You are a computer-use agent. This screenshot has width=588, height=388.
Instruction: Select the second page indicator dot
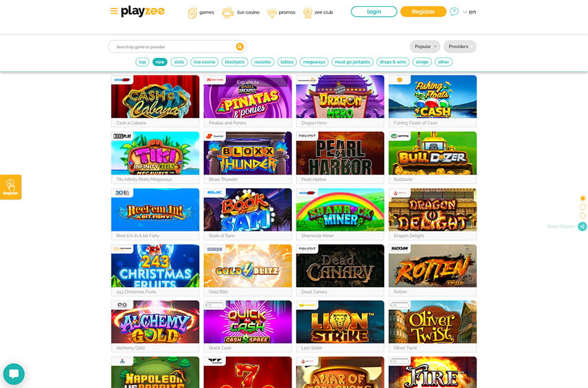point(582,207)
